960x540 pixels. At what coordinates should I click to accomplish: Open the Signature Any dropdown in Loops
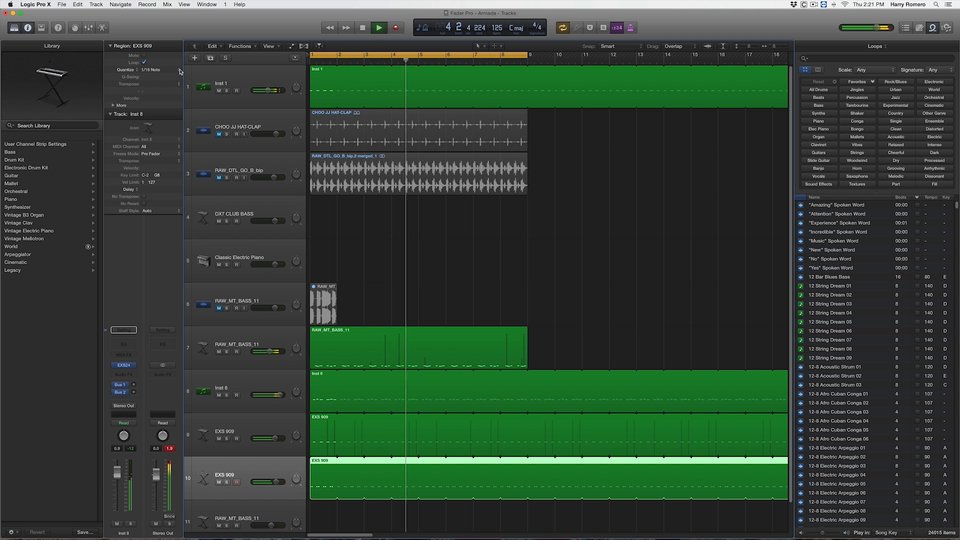coord(940,70)
